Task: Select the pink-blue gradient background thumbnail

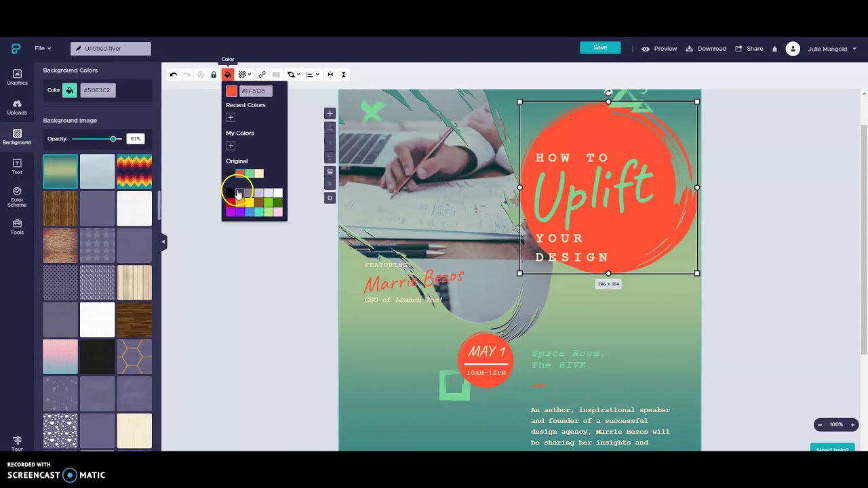Action: pos(60,357)
